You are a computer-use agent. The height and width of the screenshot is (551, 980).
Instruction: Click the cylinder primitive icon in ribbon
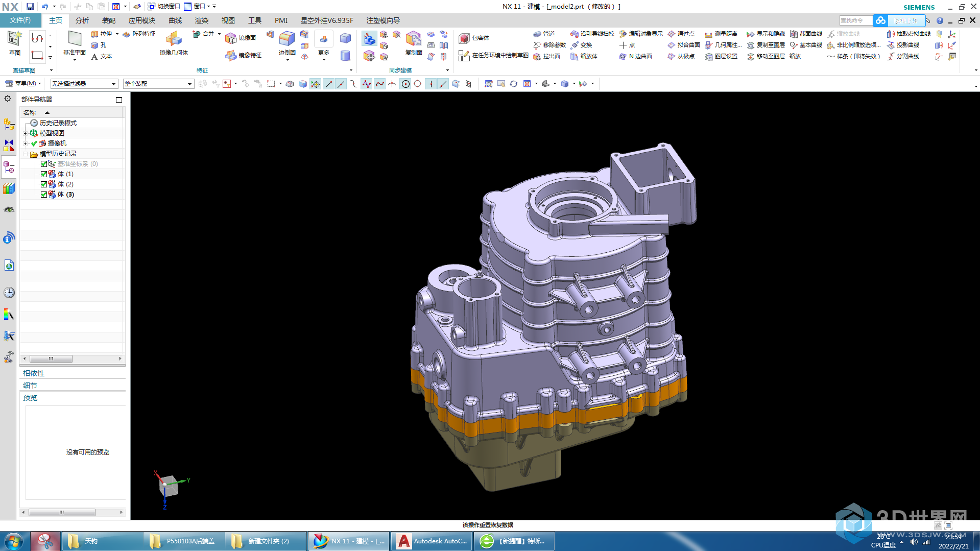click(x=345, y=55)
